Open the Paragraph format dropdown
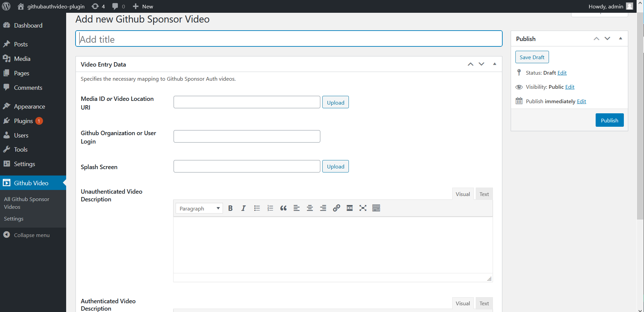Viewport: 644px width, 312px height. point(199,208)
